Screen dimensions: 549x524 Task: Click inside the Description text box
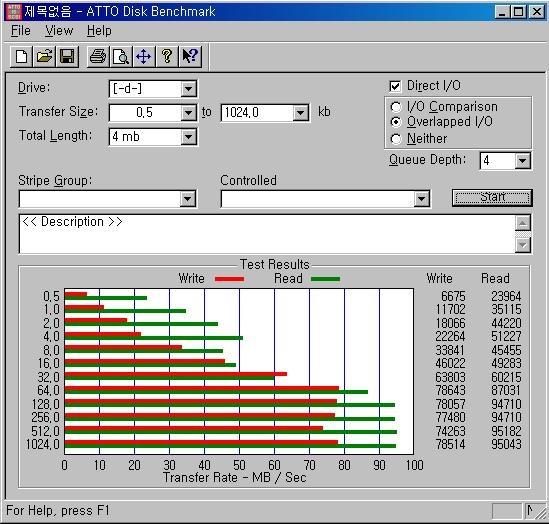[267, 234]
